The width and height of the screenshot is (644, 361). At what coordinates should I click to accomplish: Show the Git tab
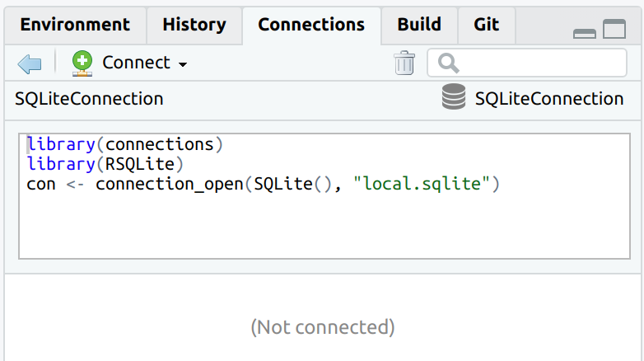pos(486,25)
